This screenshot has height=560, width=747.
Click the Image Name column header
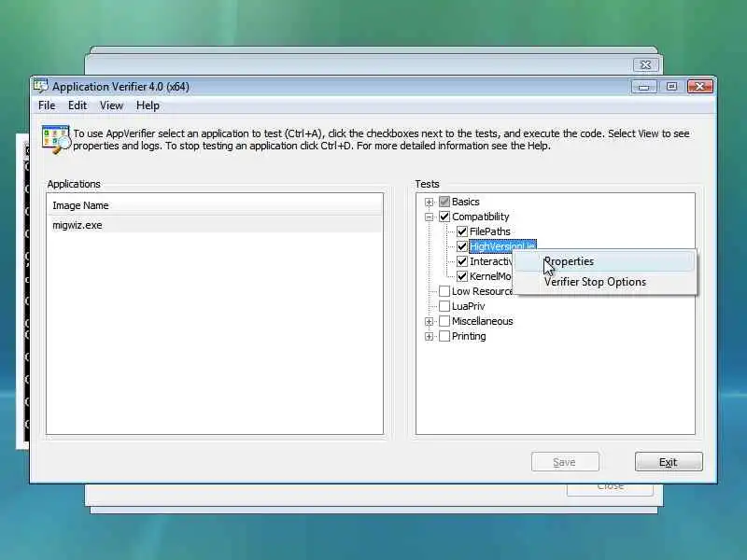pyautogui.click(x=215, y=205)
